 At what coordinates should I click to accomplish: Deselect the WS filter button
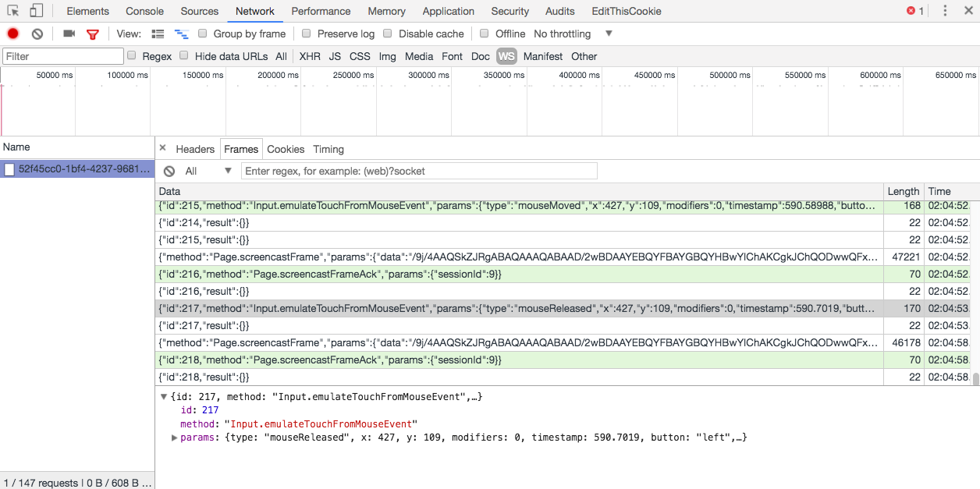pos(506,56)
